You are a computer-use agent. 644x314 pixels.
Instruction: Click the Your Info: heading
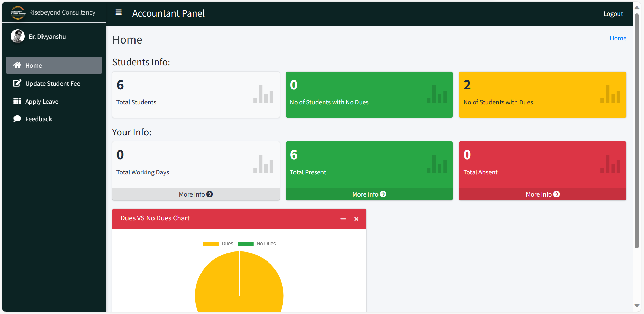coord(132,132)
